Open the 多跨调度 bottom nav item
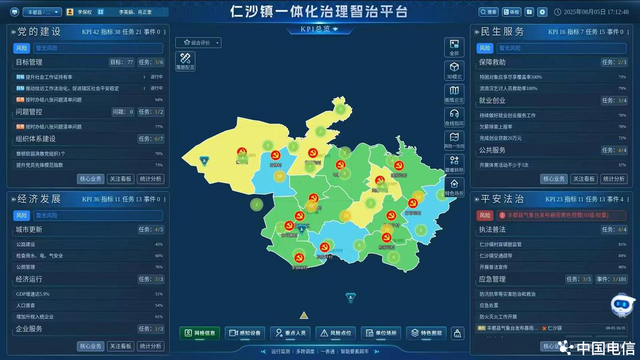The width and height of the screenshot is (640, 360). [x=305, y=351]
